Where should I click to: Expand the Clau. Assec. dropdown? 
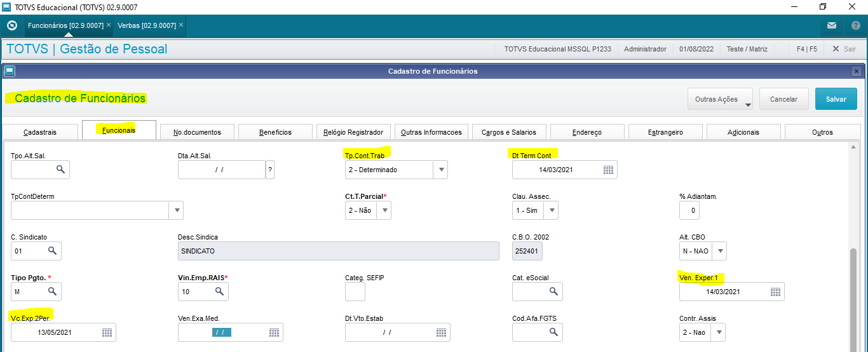point(551,210)
